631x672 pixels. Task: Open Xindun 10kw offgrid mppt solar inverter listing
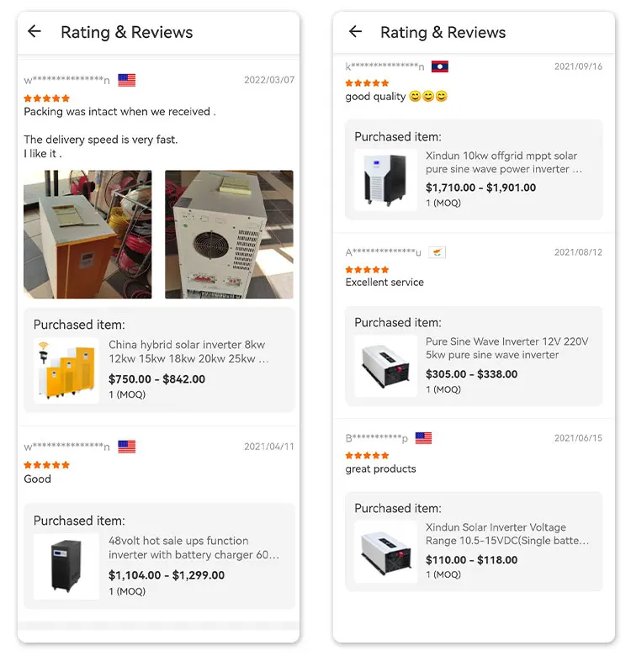503,162
